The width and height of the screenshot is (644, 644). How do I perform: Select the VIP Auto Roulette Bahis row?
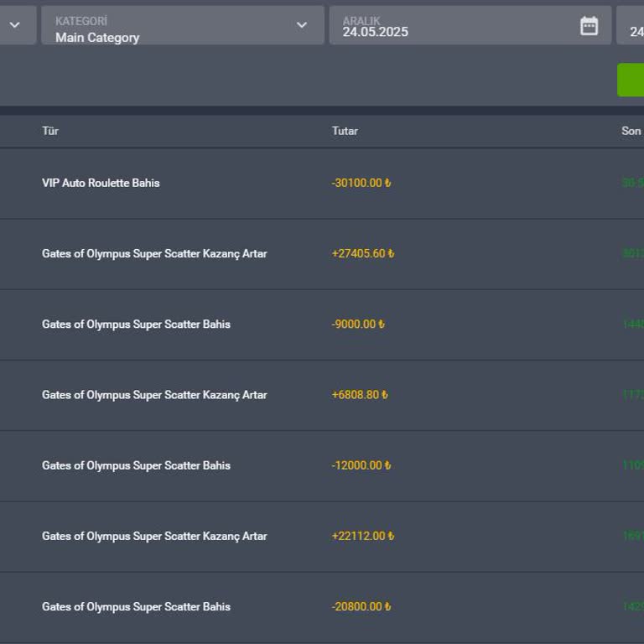point(322,183)
